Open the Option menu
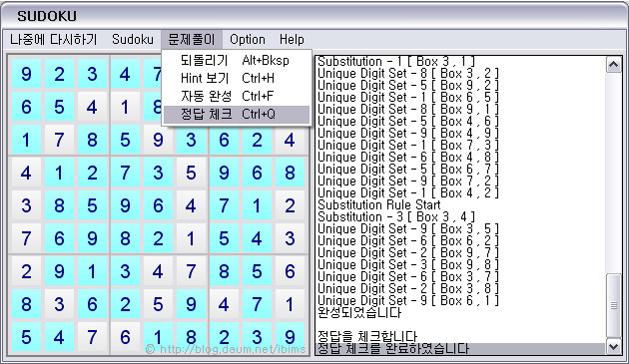The image size is (629, 364). point(248,39)
